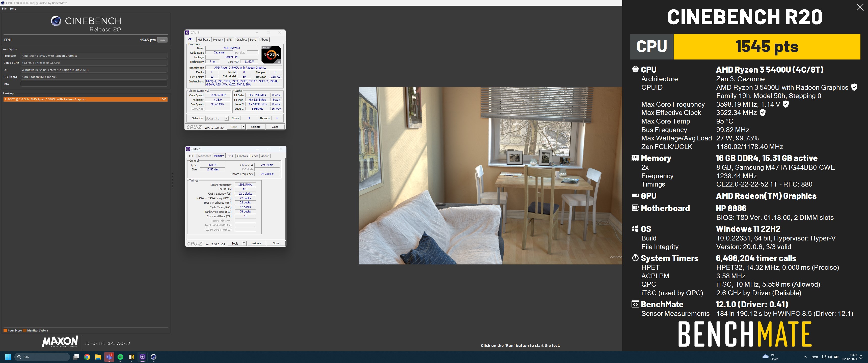Viewport: 868px width, 363px height.
Task: Click the verified shield beside Max Effective Clock
Action: click(x=763, y=112)
